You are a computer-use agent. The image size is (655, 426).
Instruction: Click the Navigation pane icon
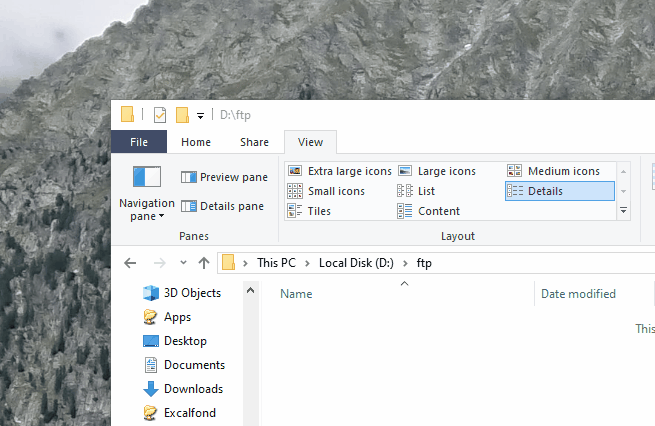(147, 177)
